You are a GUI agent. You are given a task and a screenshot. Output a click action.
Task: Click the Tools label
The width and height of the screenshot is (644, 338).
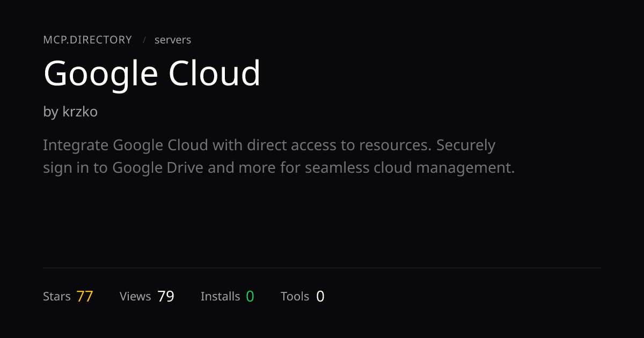click(x=295, y=296)
